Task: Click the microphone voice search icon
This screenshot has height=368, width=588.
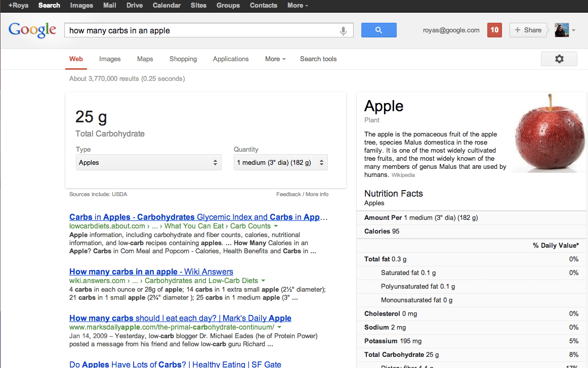Action: pyautogui.click(x=343, y=31)
